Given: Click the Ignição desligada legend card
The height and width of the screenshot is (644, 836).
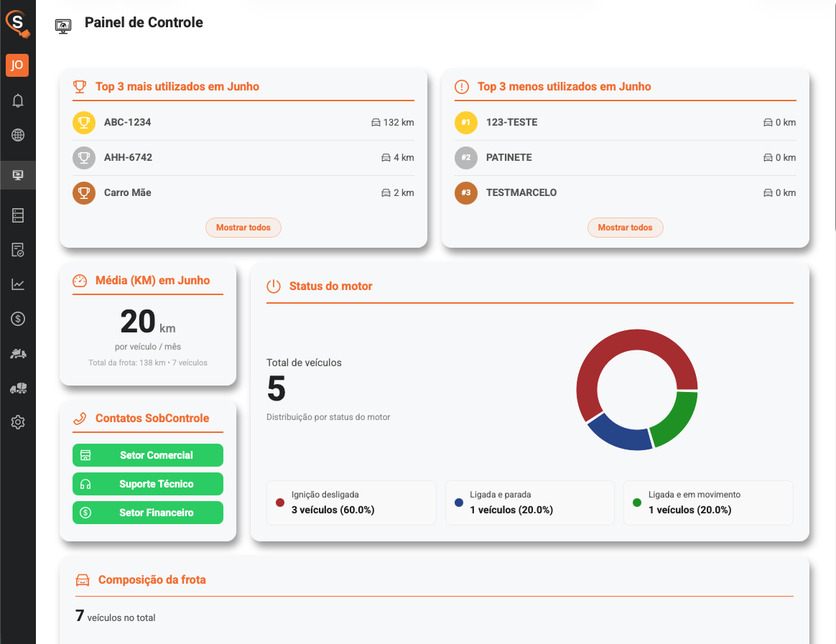Looking at the screenshot, I should pos(351,503).
